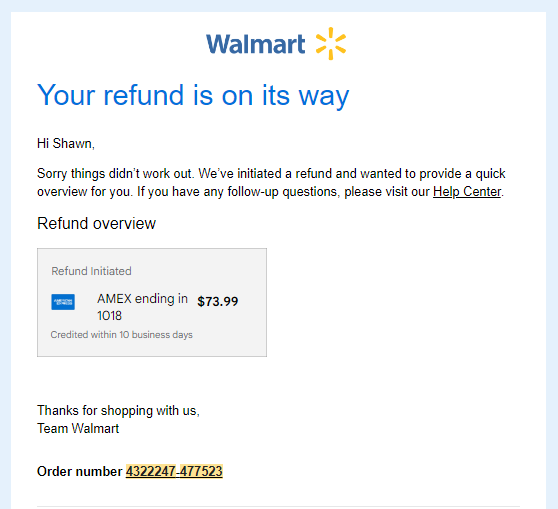
Task: Click the card digits 1018
Action: [109, 316]
